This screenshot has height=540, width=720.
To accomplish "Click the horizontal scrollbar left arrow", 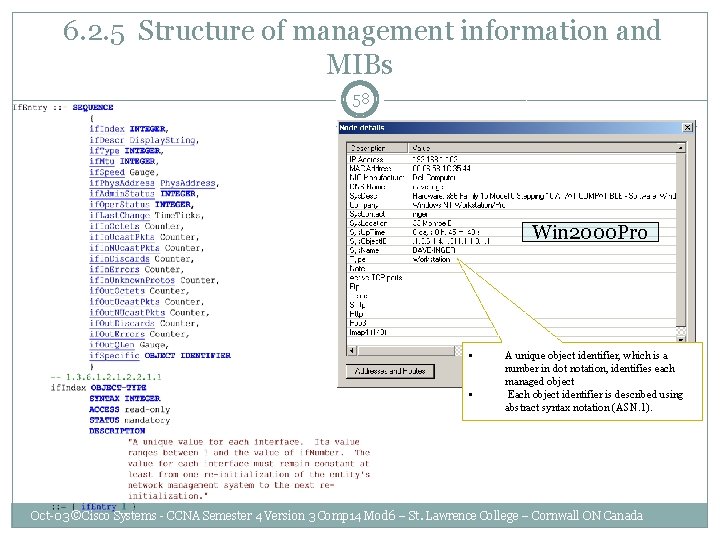I will [352, 351].
